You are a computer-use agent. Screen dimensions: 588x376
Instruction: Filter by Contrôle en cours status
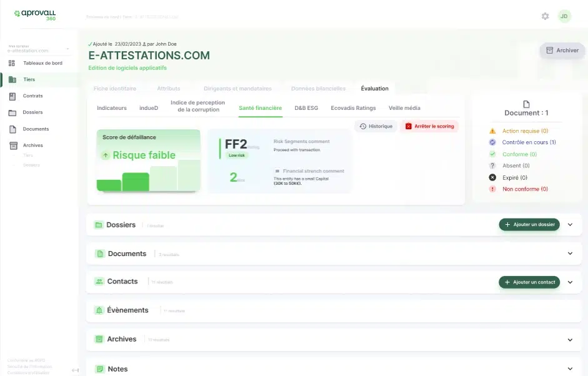click(x=529, y=142)
